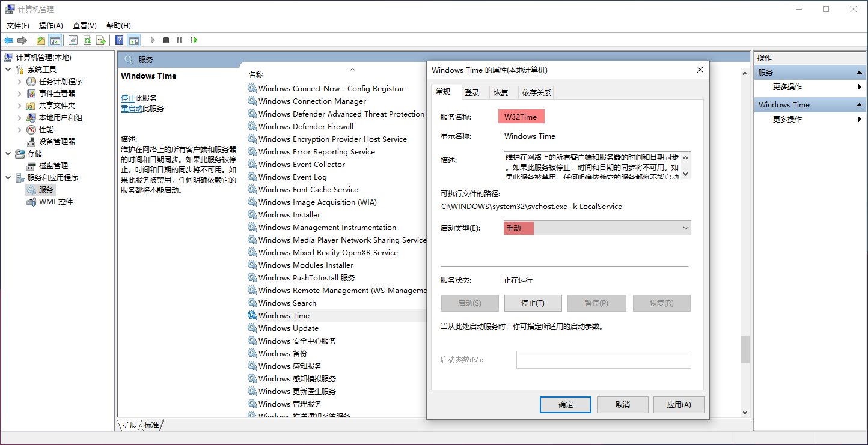Select 磁盘管理 tree node

tap(53, 165)
